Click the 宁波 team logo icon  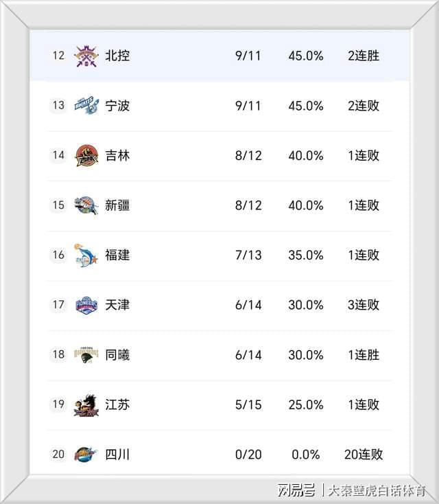[x=86, y=106]
